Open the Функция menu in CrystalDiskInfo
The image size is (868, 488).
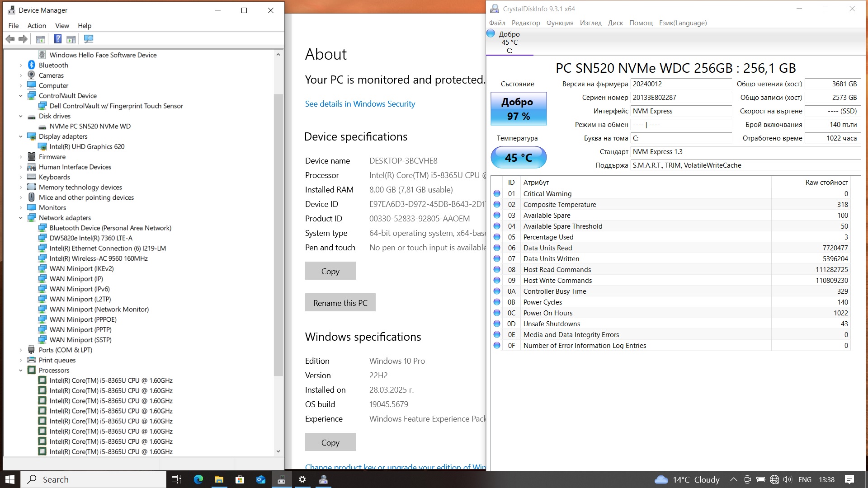coord(560,23)
